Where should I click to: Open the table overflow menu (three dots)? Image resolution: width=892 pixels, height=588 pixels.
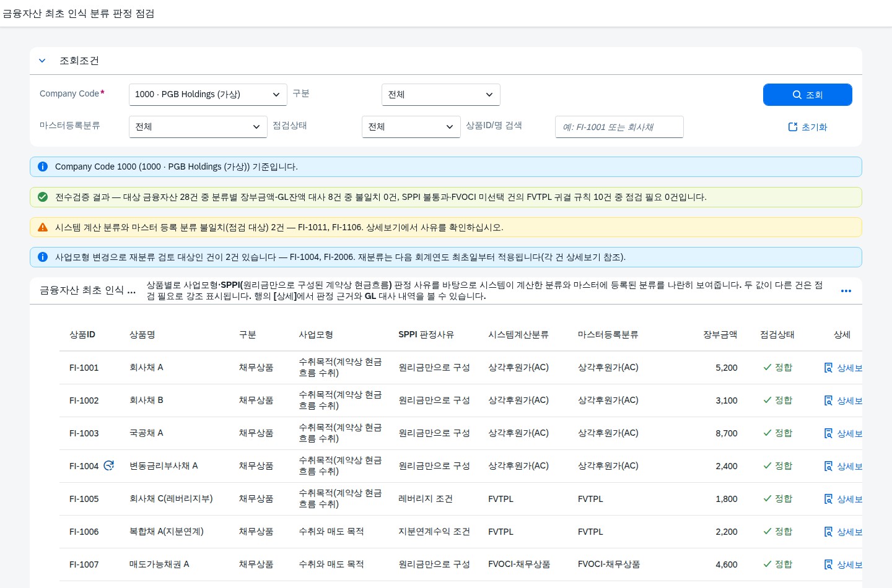point(846,291)
